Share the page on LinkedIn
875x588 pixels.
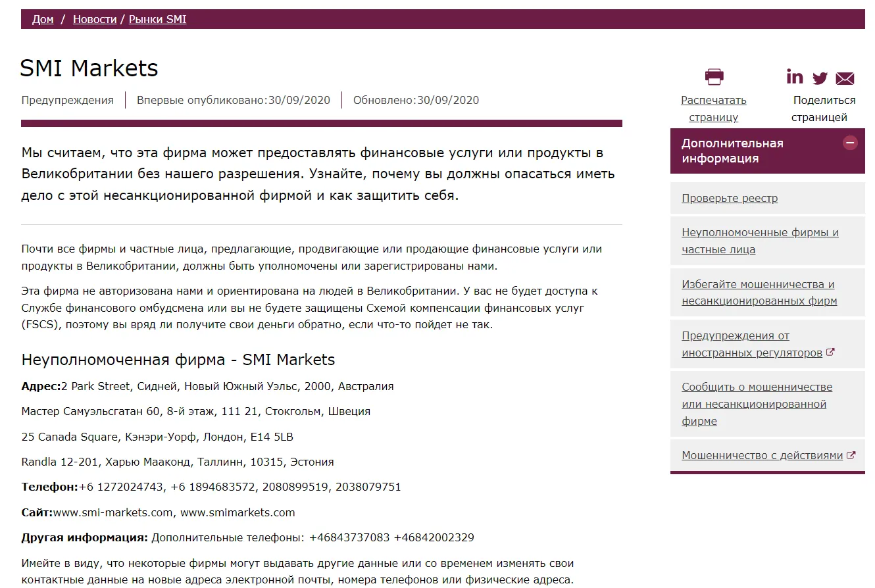coord(795,77)
